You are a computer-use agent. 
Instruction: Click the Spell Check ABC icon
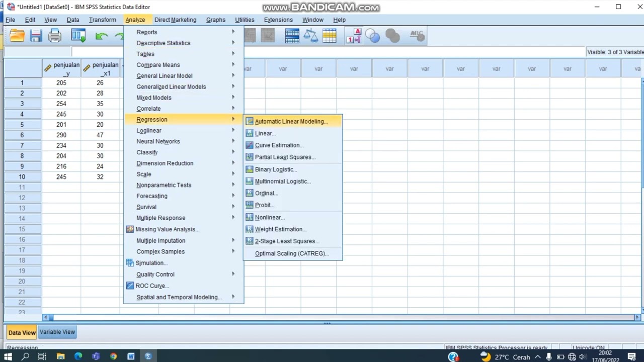[417, 36]
